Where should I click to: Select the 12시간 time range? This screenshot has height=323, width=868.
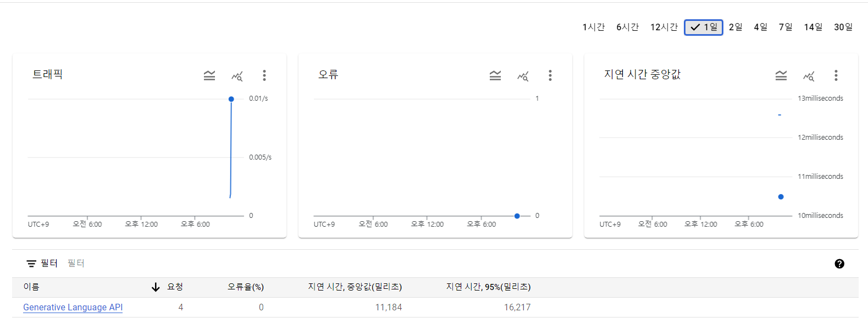664,27
